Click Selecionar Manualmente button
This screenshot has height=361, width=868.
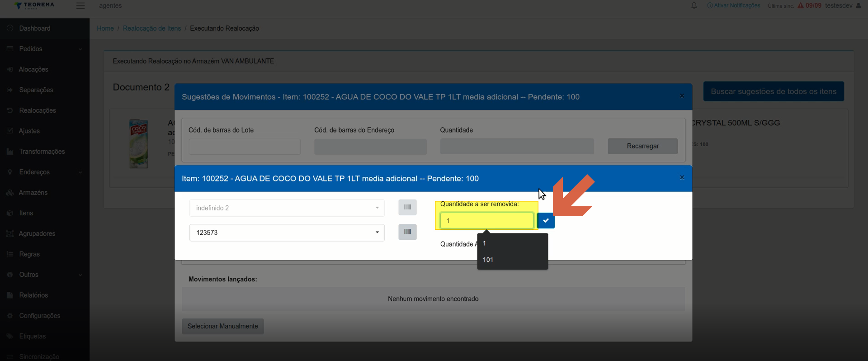tap(223, 326)
